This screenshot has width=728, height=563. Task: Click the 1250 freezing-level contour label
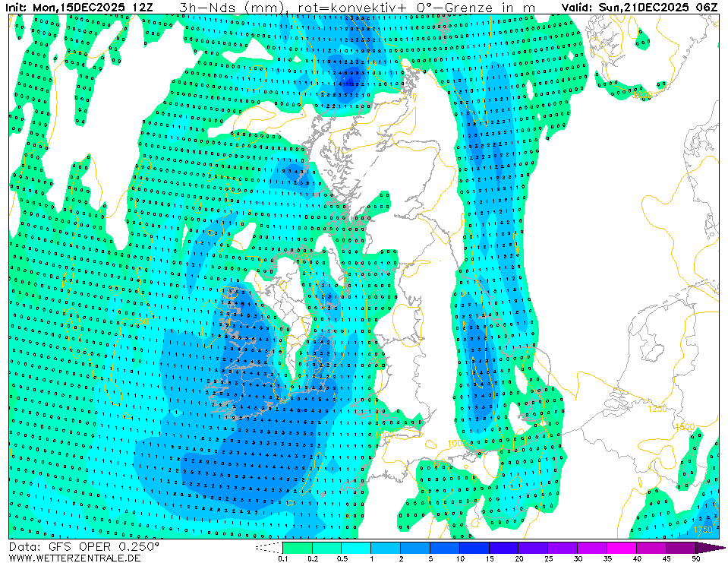(x=657, y=409)
